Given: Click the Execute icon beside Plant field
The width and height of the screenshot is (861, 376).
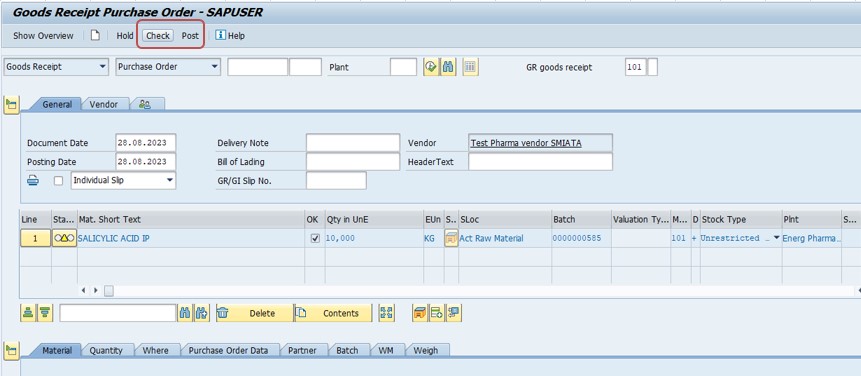Looking at the screenshot, I should point(431,67).
